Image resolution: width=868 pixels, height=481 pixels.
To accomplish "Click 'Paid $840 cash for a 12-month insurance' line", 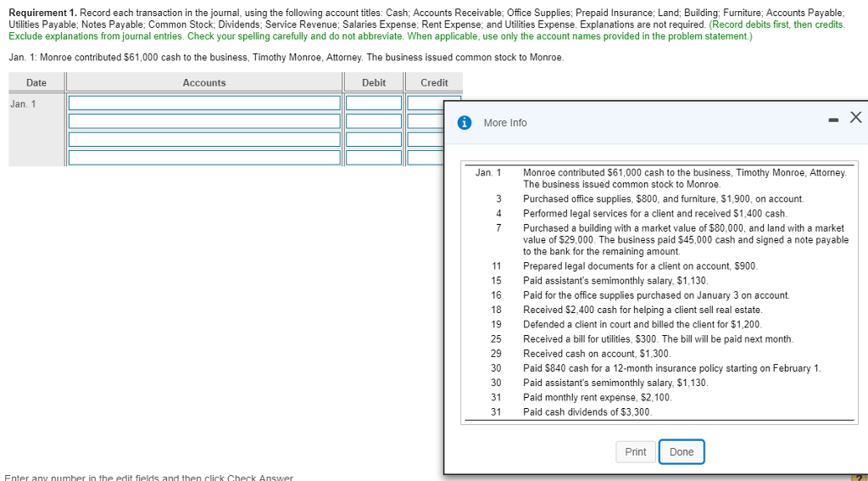I will coord(672,368).
